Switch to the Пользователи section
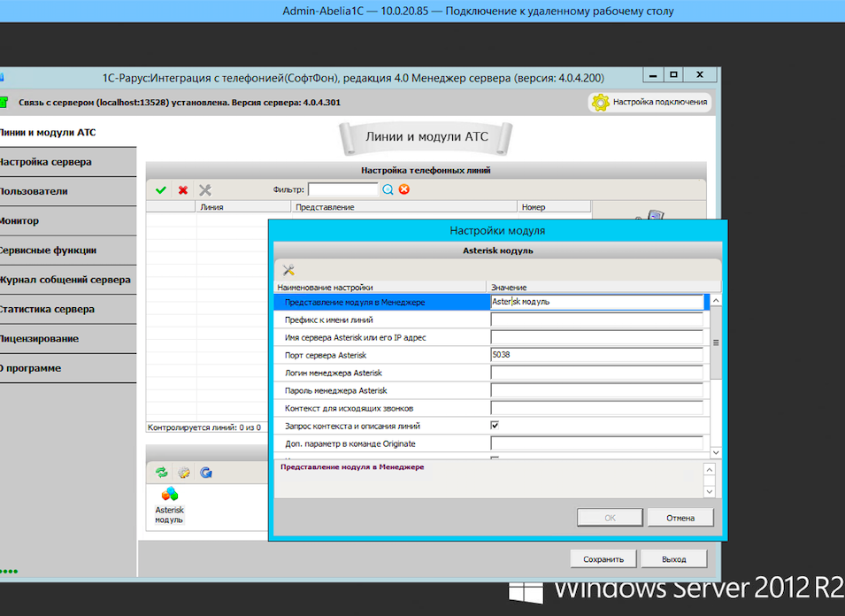 (x=34, y=191)
